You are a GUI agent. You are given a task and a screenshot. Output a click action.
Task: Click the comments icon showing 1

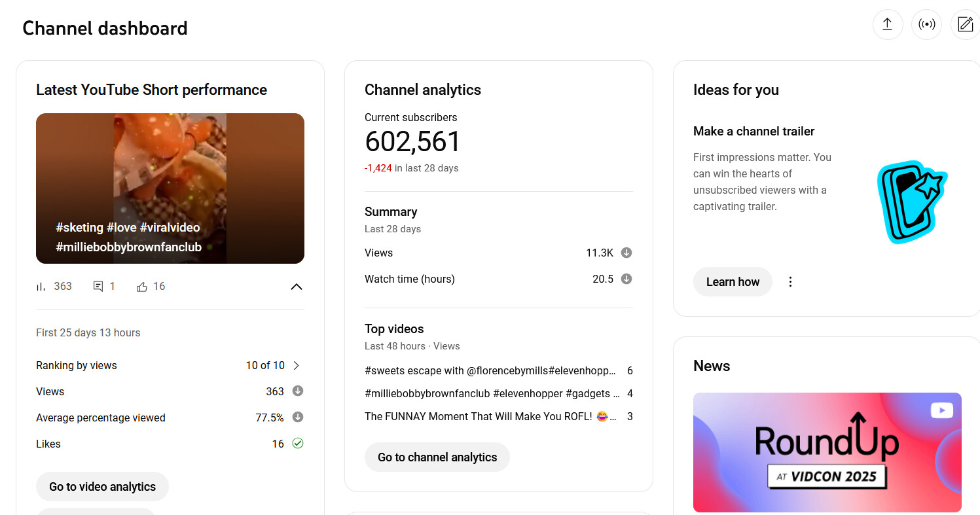tap(98, 287)
